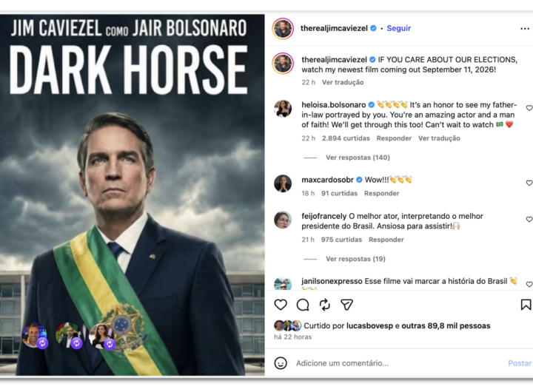The height and width of the screenshot is (392, 533).
Task: Expand Ver respostas (140) replies
Action: [358, 158]
